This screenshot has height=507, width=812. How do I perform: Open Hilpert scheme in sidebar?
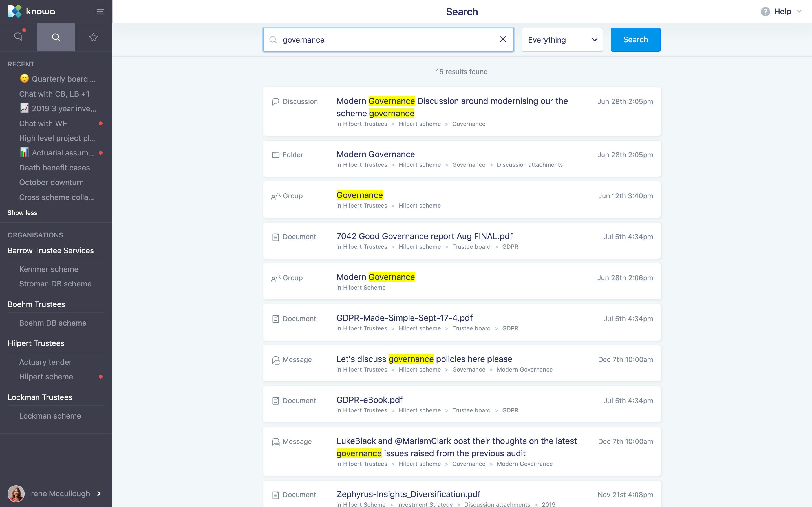[x=46, y=377]
